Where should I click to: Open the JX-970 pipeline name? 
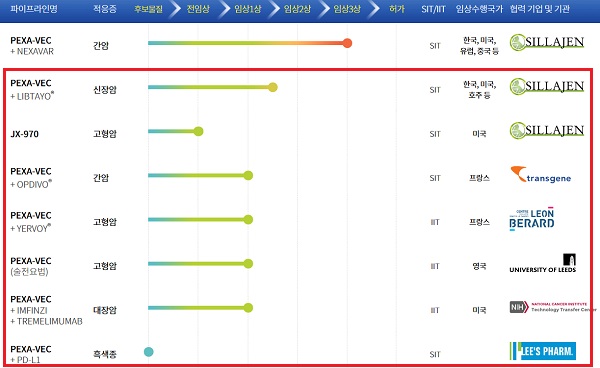[24, 134]
